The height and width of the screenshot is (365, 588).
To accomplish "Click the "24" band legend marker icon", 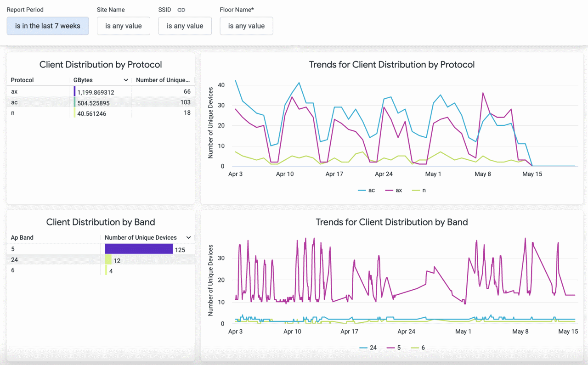I will coord(363,348).
